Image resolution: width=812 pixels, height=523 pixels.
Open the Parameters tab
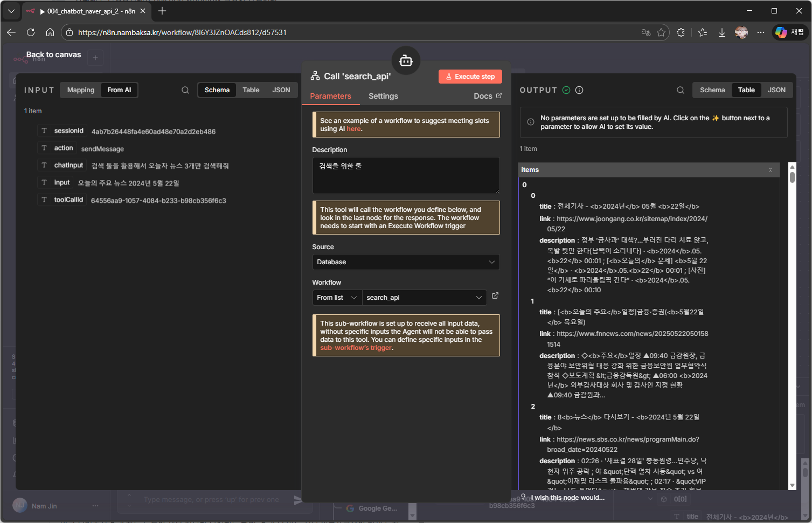(330, 96)
